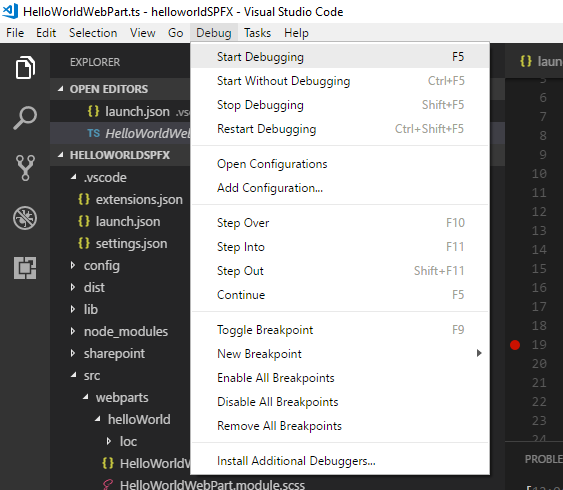The height and width of the screenshot is (490, 563).
Task: Click the JSON icon next to extensions.json
Action: 84,199
